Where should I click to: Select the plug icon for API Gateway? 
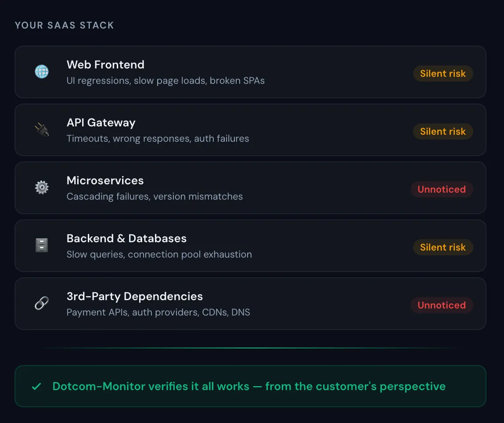41,129
